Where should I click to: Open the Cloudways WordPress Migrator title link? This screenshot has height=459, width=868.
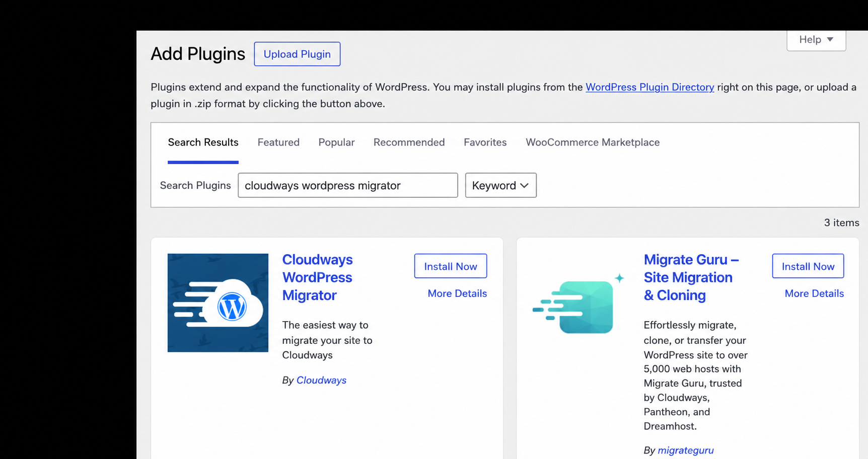tap(317, 277)
